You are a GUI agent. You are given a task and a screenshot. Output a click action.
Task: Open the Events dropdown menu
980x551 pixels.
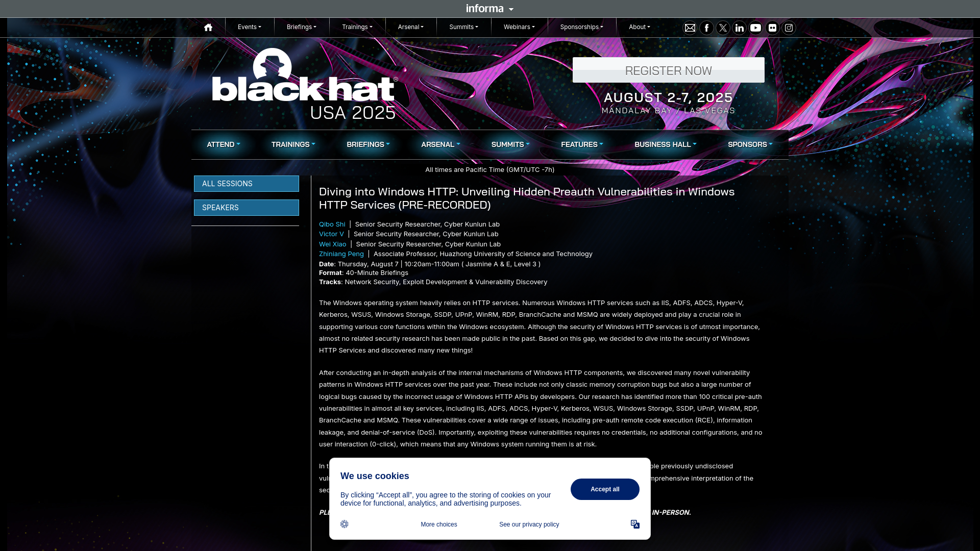click(x=250, y=27)
